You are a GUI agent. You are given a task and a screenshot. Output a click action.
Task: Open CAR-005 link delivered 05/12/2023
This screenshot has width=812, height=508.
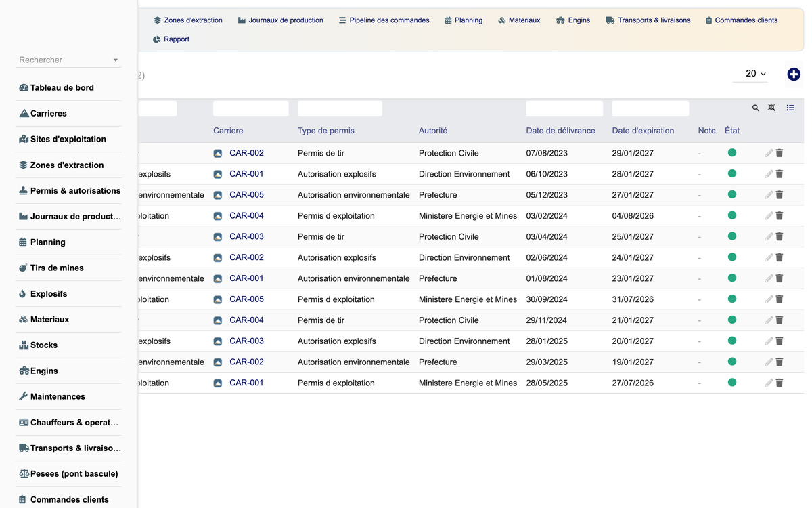tap(246, 195)
